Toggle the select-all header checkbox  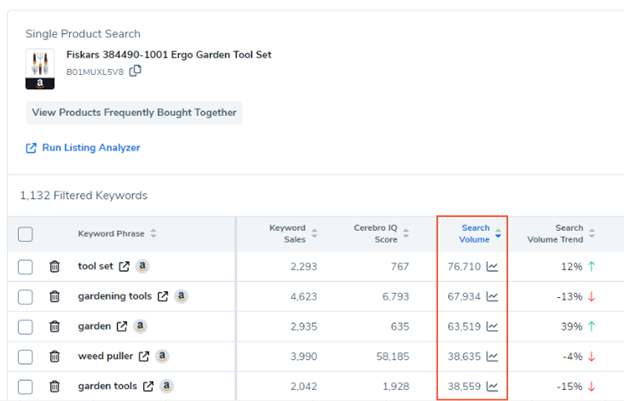pyautogui.click(x=26, y=234)
